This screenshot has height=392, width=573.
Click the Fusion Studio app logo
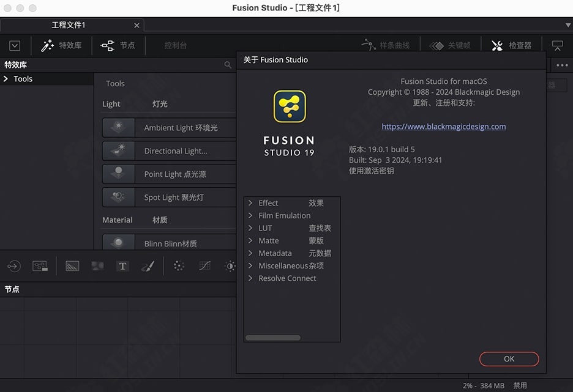click(290, 106)
